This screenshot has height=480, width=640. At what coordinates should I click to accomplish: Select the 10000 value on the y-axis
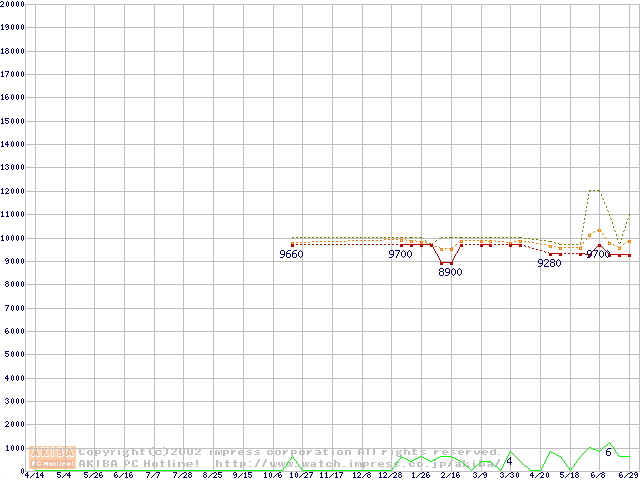[x=13, y=237]
